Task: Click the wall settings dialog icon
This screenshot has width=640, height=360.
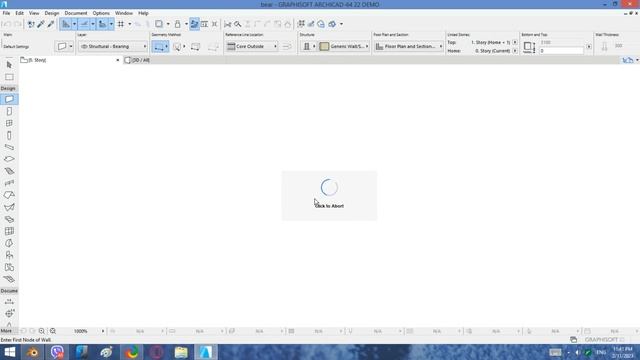Action: [62, 47]
